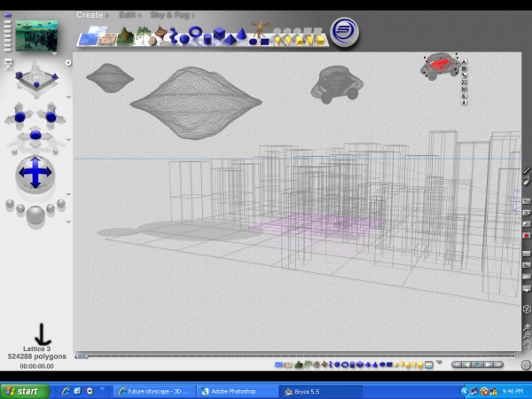Create a cylinder primitive

click(x=207, y=39)
